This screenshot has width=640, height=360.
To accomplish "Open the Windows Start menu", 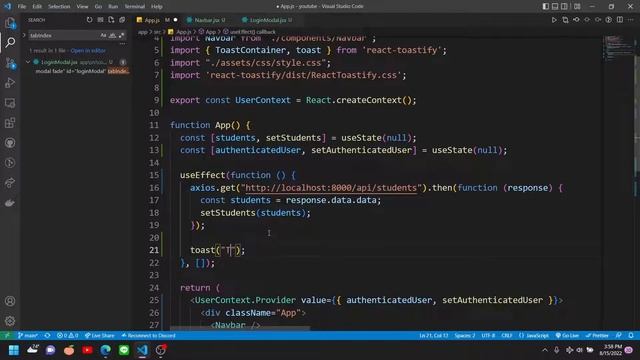I will [x=13, y=350].
